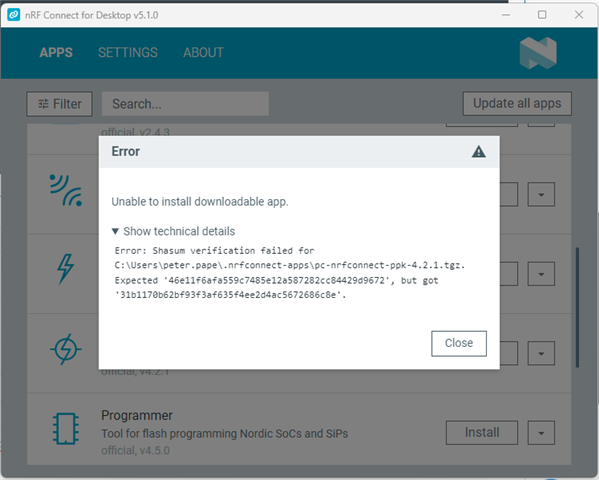Open the Filter options
This screenshot has height=480, width=599.
(x=59, y=104)
